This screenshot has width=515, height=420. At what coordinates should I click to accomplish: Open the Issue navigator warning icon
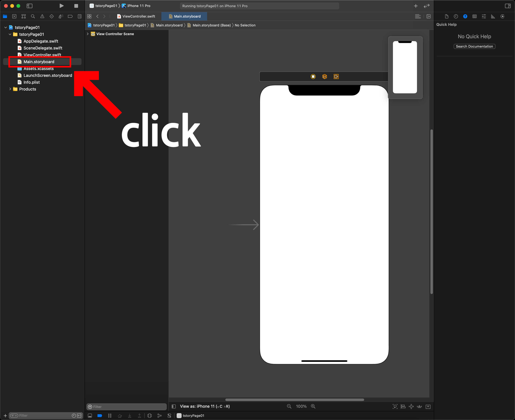click(x=42, y=16)
